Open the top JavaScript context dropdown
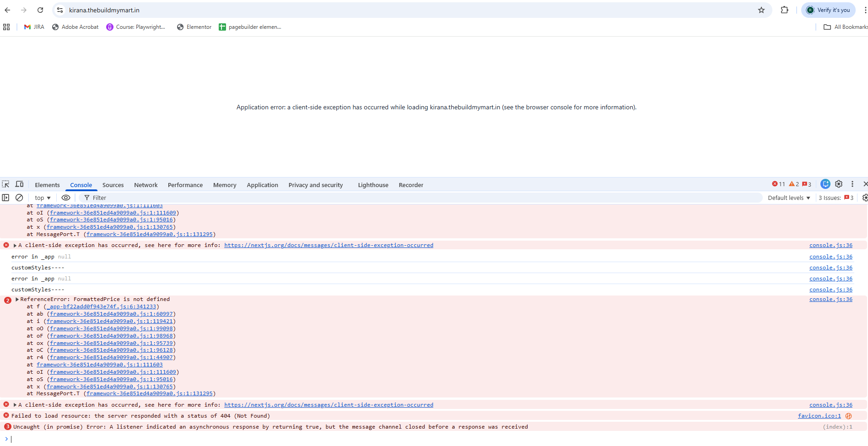Screen dimensions: 868x446 tap(43, 198)
